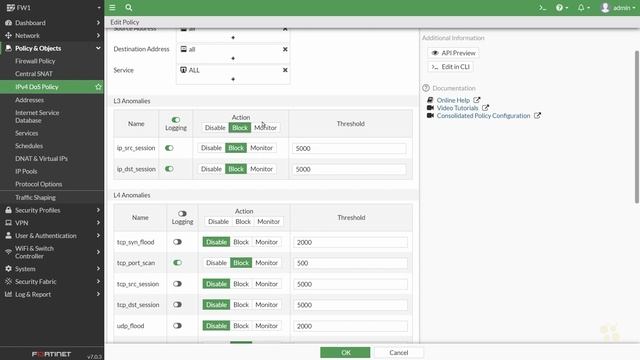Set udp_flood action to Block
This screenshot has width=640, height=360.
pyautogui.click(x=241, y=326)
